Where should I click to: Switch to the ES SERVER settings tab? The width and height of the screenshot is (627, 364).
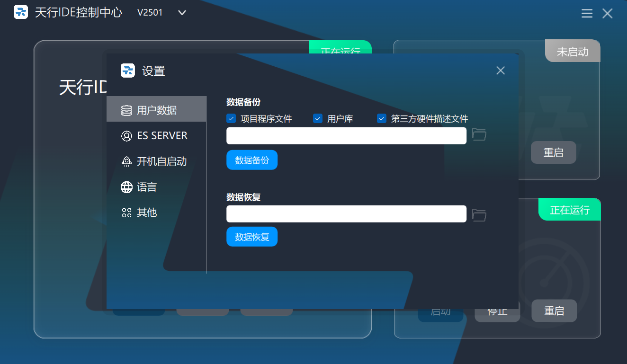click(162, 136)
